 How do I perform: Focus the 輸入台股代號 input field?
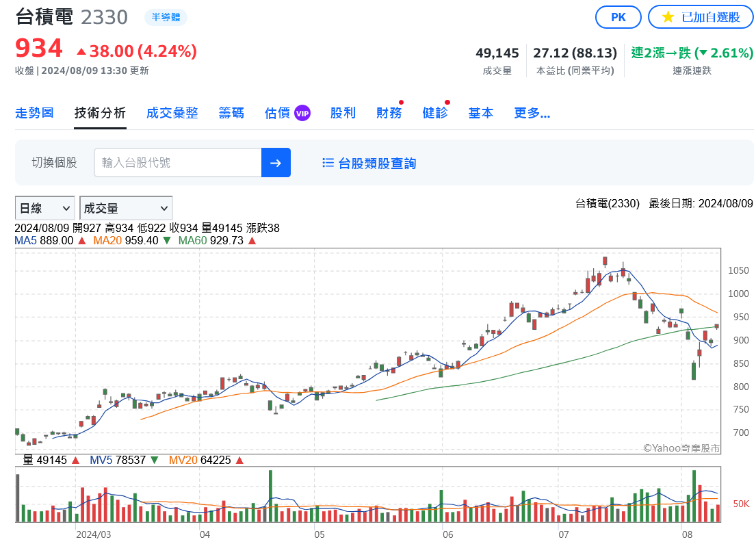pos(178,163)
